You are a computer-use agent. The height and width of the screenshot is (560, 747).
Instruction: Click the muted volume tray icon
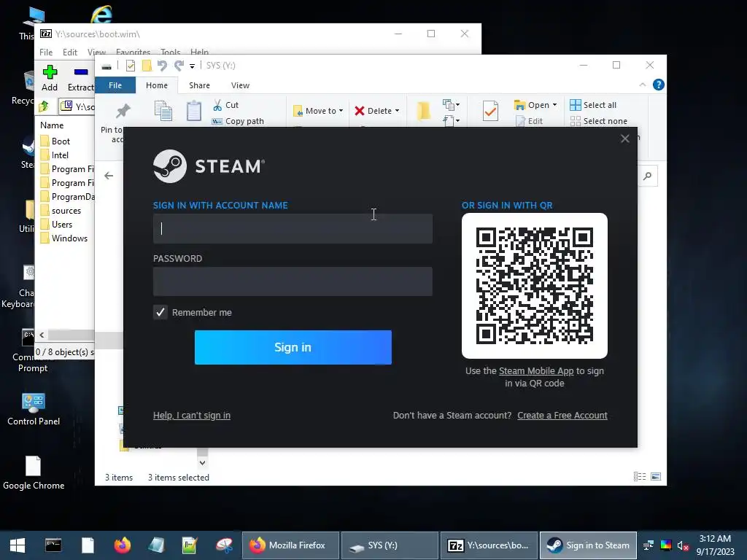click(683, 545)
